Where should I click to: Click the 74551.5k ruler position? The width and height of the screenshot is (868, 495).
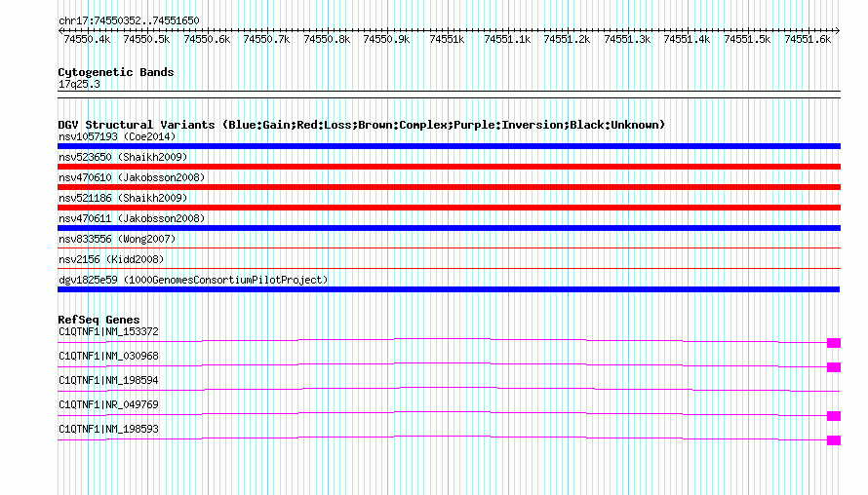[x=747, y=39]
